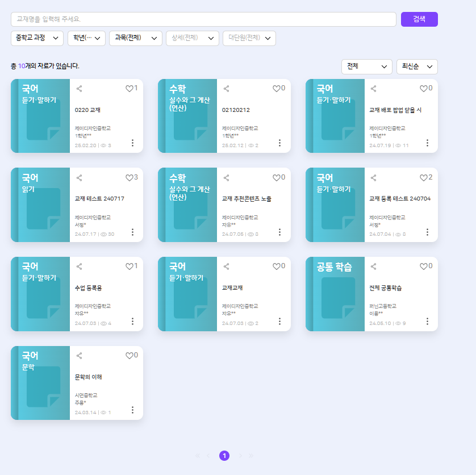
Task: Select page 1 in pagination
Action: pyautogui.click(x=224, y=456)
